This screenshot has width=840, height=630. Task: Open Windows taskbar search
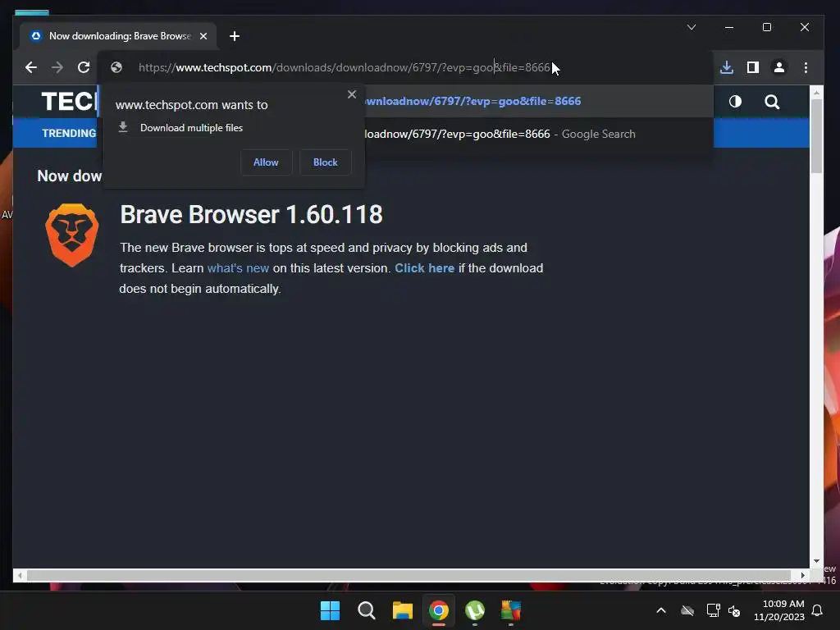367,610
